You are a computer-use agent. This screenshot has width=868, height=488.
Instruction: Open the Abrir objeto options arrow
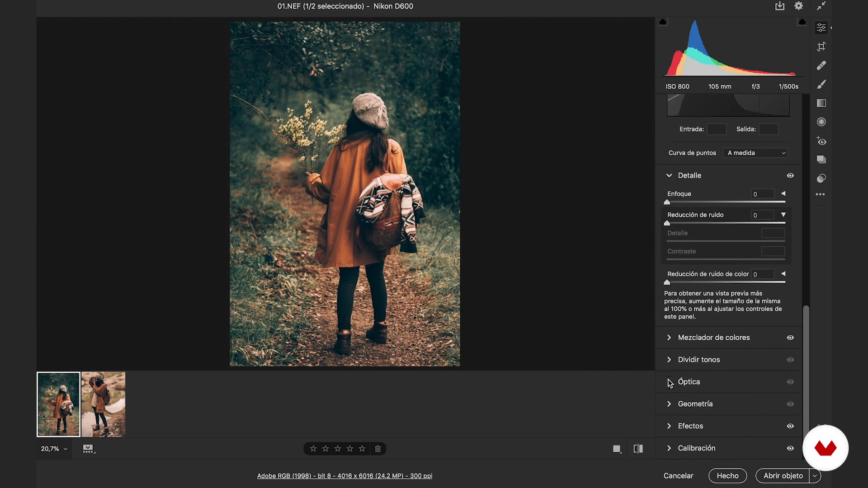click(x=815, y=476)
